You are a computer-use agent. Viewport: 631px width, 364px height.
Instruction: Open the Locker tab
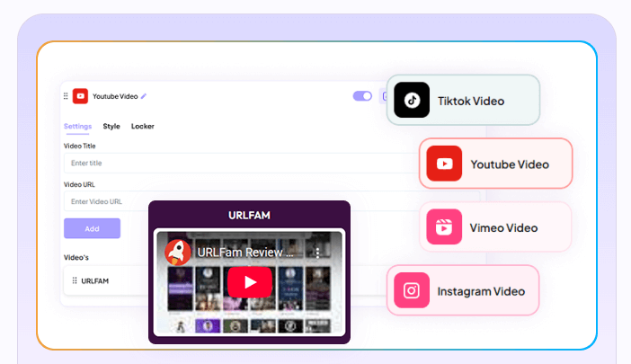[143, 127]
